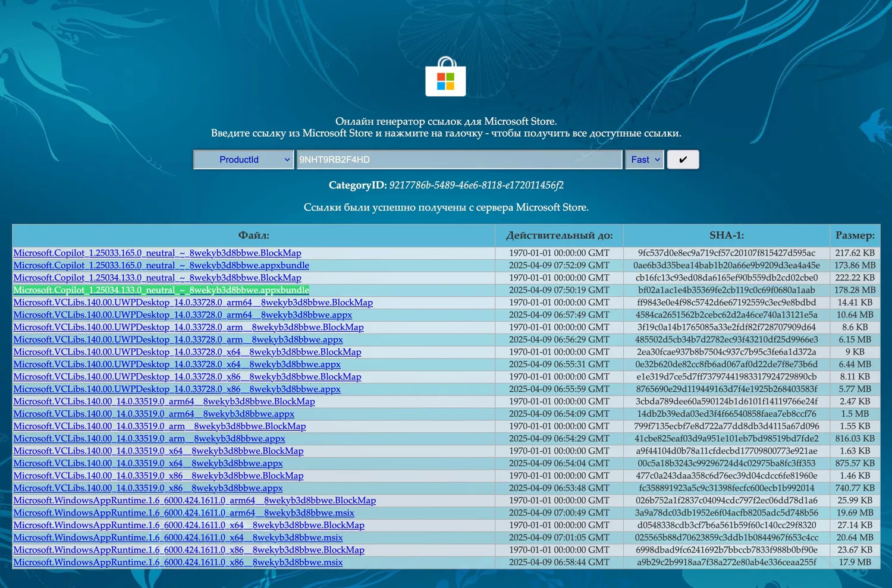The height and width of the screenshot is (588, 892).
Task: Open VCLibs.140.00 14.0.33519.0 32-bit arm BlockMap
Action: (160, 426)
